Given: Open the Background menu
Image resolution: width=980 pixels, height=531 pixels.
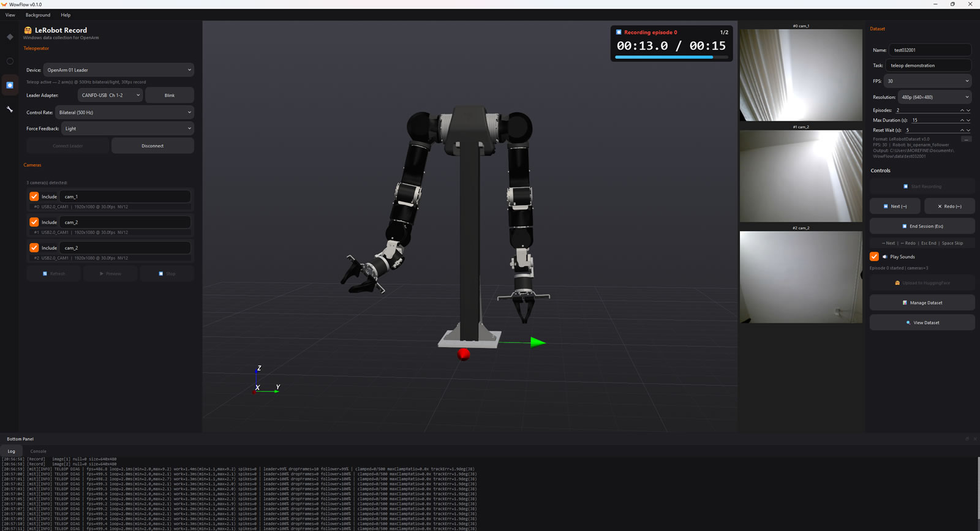Looking at the screenshot, I should click(x=38, y=15).
